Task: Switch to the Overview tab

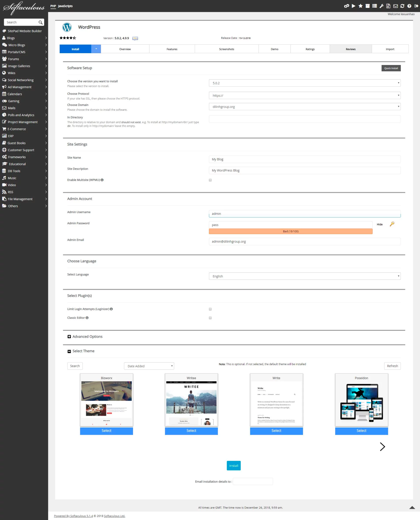Action: (x=125, y=49)
